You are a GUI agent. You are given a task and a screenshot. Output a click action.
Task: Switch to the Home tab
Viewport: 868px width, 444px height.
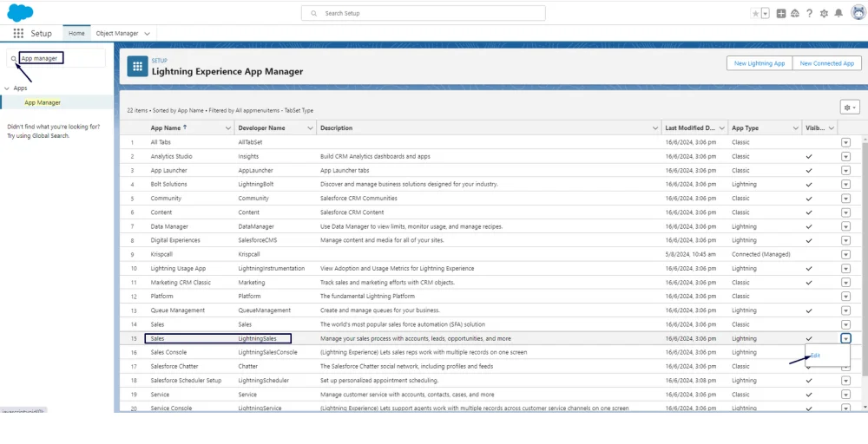tap(76, 33)
